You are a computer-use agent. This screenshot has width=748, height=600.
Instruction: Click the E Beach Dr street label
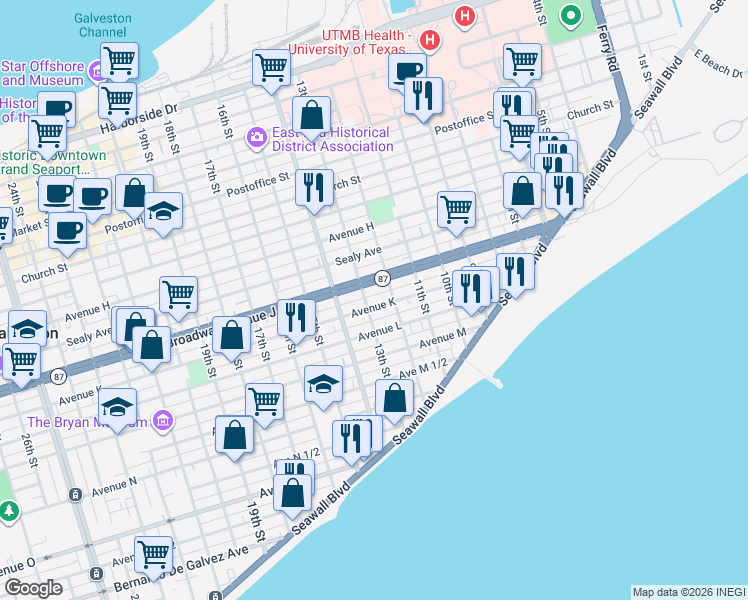click(718, 63)
